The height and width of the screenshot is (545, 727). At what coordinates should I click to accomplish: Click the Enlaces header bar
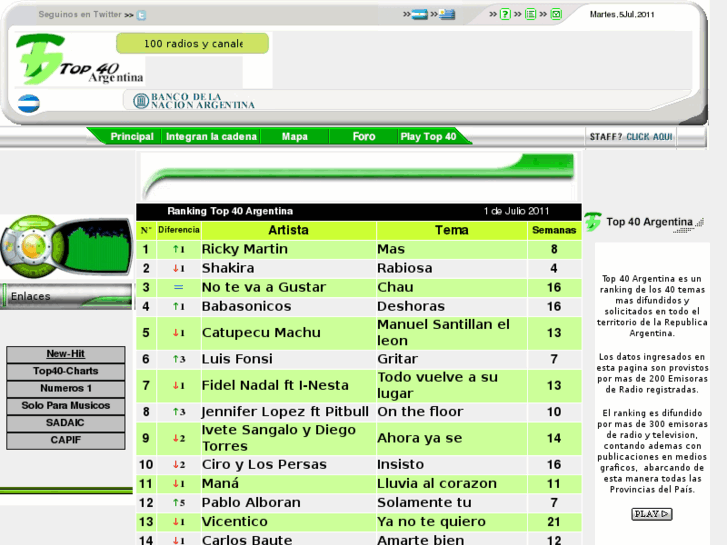pyautogui.click(x=66, y=296)
